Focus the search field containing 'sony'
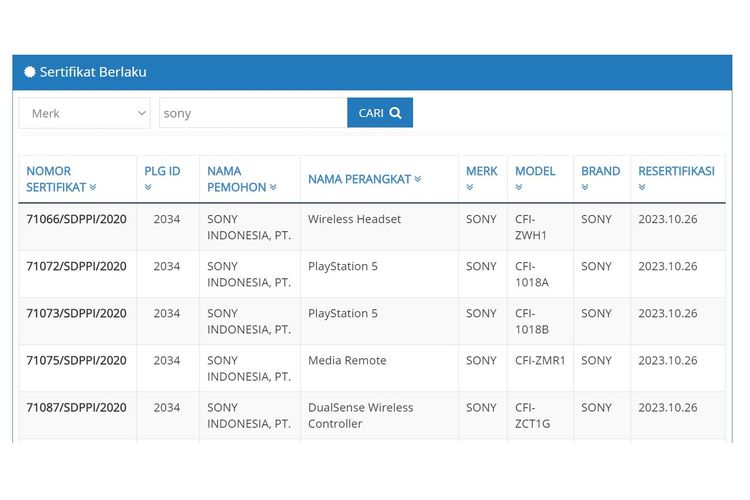This screenshot has height=500, width=750. coord(253,113)
